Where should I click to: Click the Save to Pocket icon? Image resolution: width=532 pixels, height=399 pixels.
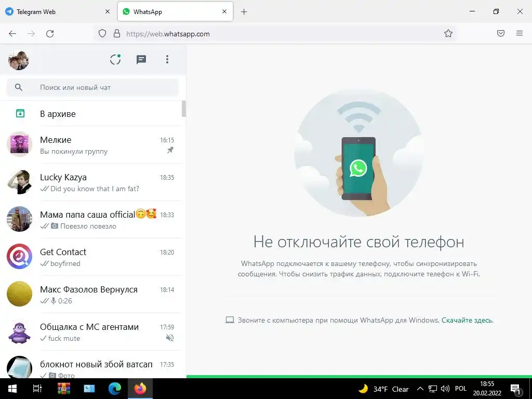pos(501,33)
